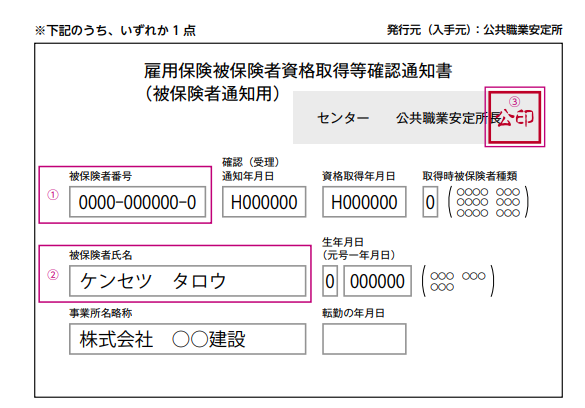Click the 生年月日 field showing 000000
The image size is (585, 408).
[378, 281]
